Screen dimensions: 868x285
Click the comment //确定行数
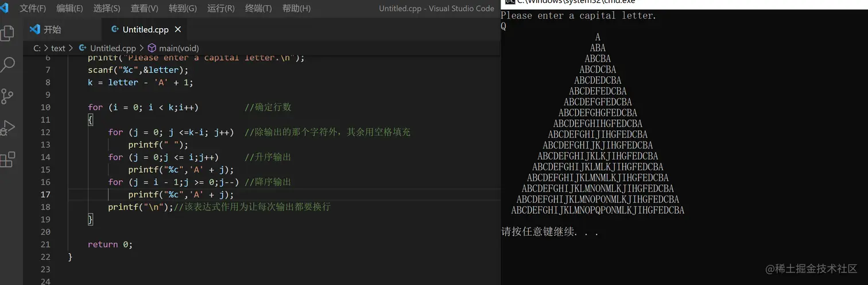click(x=269, y=107)
